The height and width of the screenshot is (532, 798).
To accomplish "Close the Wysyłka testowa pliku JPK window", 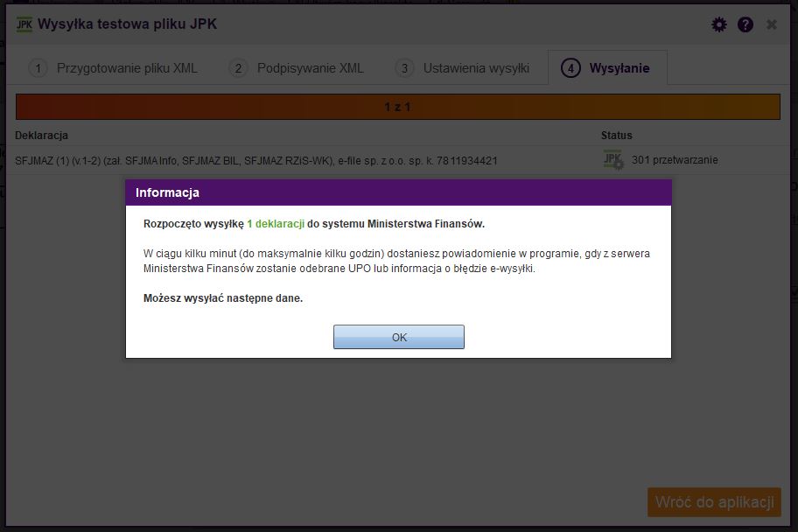I will [772, 24].
